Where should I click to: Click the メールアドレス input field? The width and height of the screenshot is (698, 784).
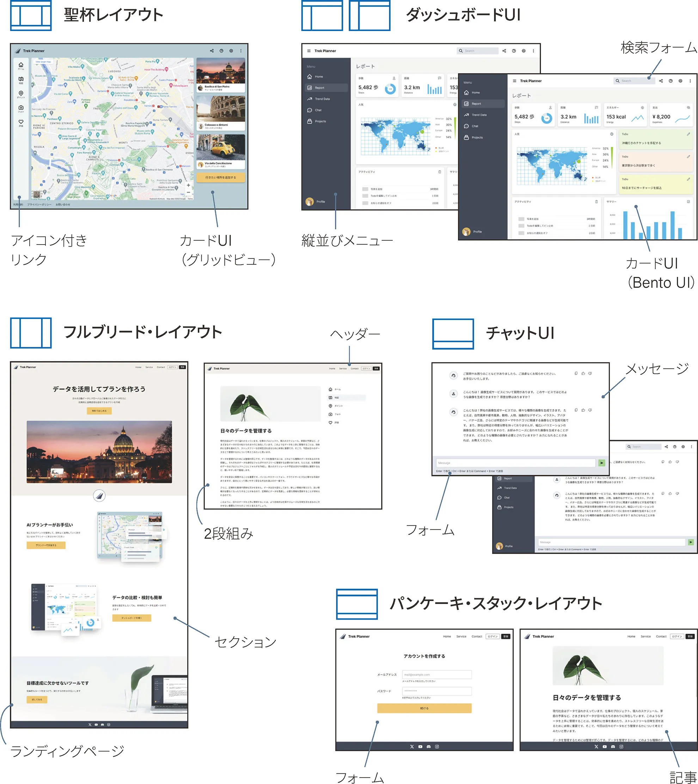(x=436, y=675)
